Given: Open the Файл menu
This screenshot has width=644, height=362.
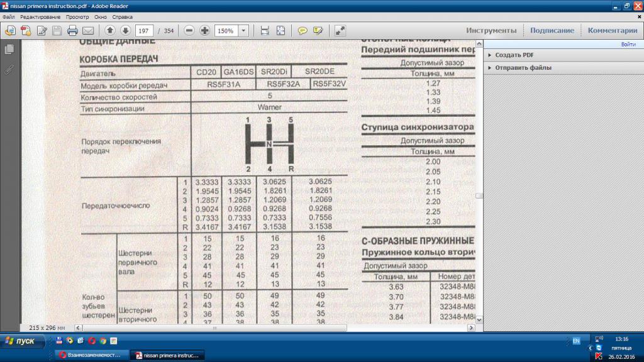Looking at the screenshot, I should pyautogui.click(x=9, y=17).
